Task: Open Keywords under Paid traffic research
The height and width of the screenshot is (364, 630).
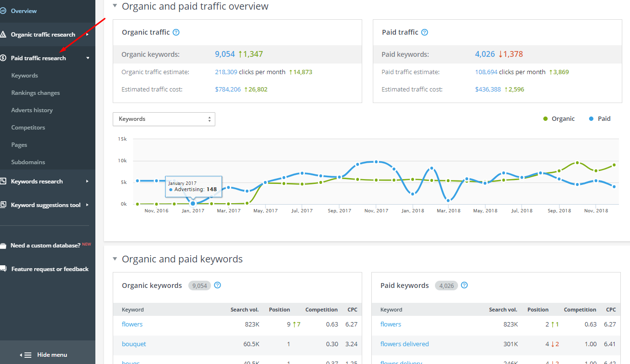Action: click(x=25, y=76)
